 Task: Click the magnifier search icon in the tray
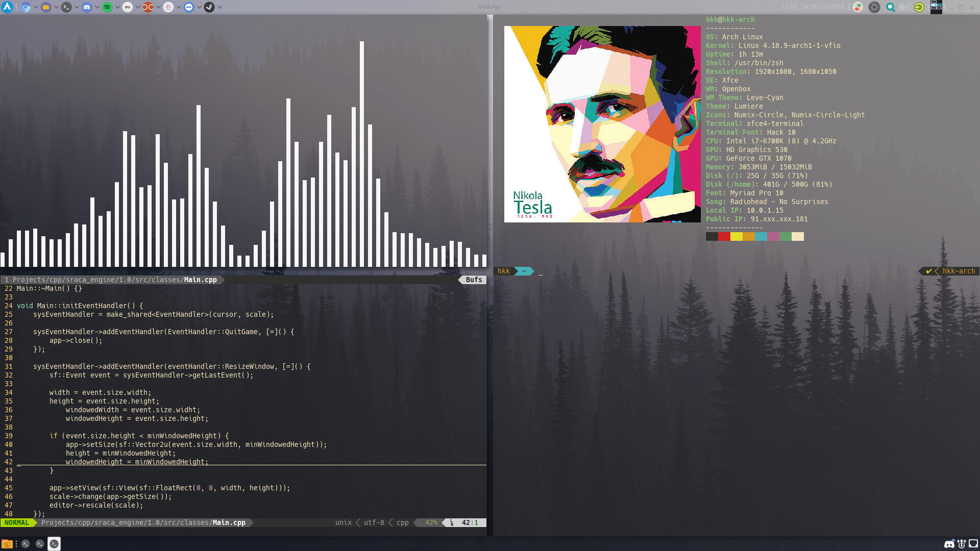890,7
